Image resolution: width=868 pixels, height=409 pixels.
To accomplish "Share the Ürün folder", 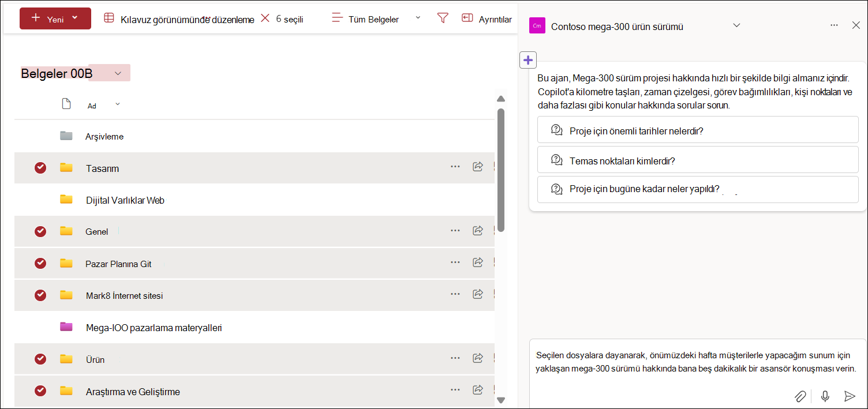I will click(x=478, y=358).
